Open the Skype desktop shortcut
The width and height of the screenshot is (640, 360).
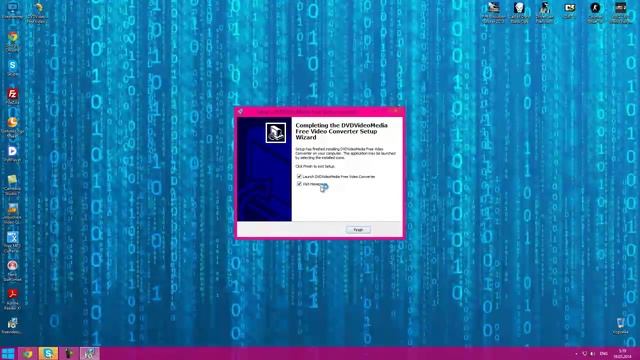pyautogui.click(x=13, y=68)
